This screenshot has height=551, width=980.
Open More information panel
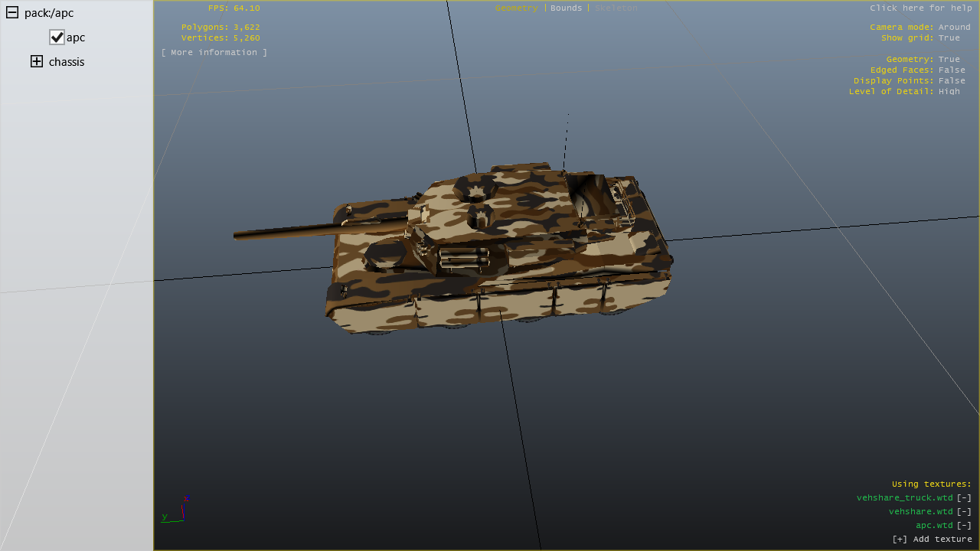pos(214,52)
